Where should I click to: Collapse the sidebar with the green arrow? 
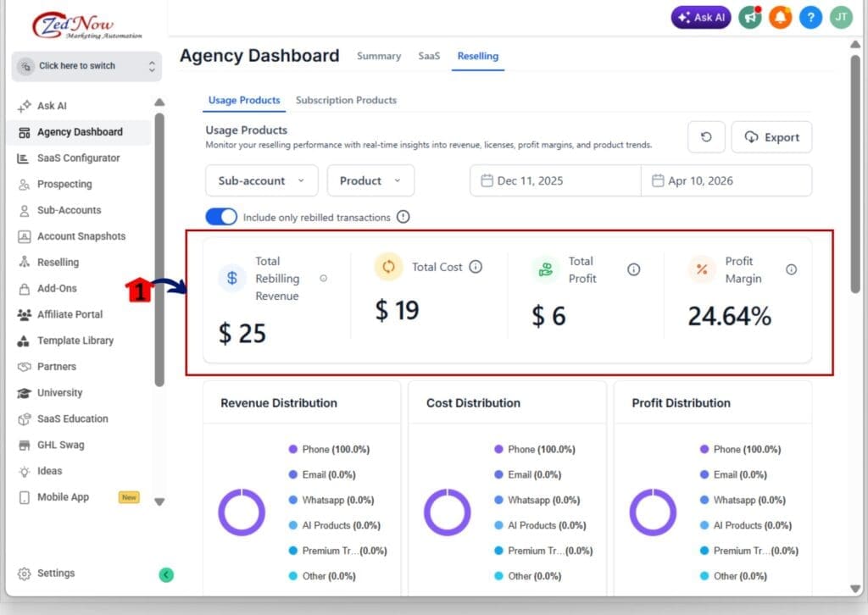166,574
